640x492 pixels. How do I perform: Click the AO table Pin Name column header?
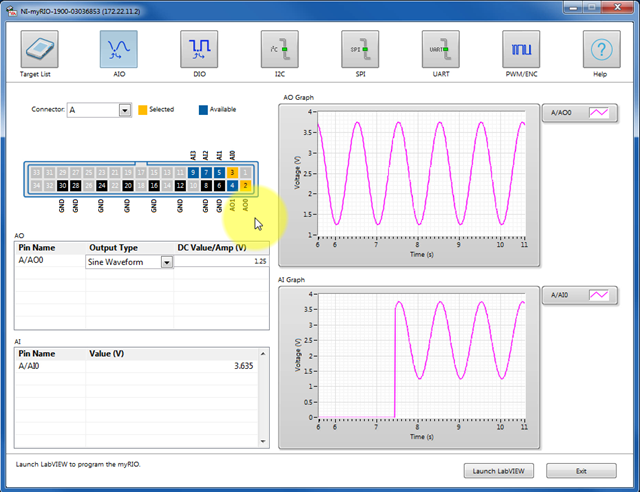(x=50, y=248)
